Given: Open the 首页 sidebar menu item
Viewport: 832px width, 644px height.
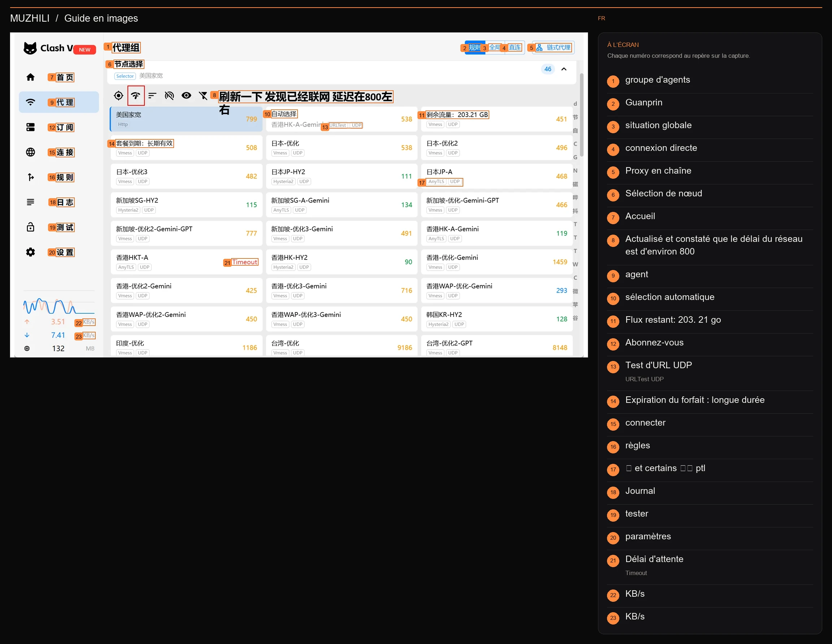Looking at the screenshot, I should 59,77.
